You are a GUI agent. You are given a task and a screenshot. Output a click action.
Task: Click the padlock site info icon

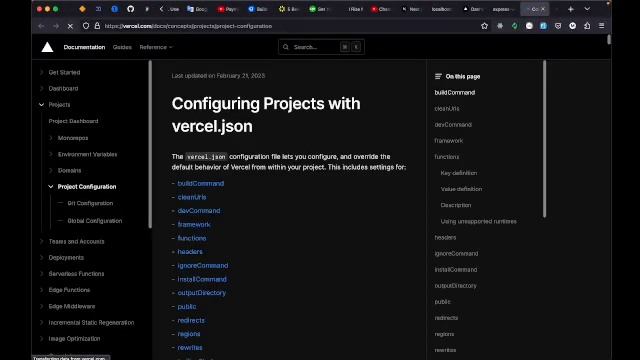[97, 26]
